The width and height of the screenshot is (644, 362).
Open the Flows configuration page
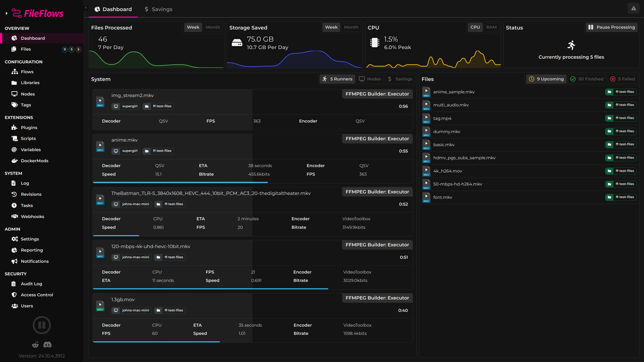(x=27, y=72)
